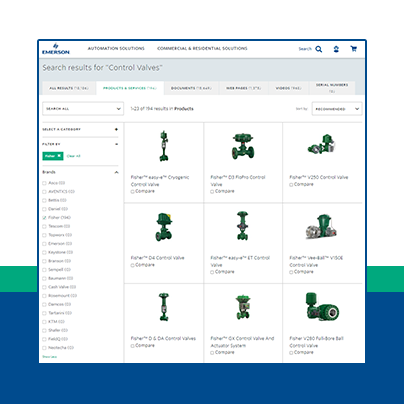Image resolution: width=404 pixels, height=404 pixels.
Task: Tick Compare for Fisher V250 valve
Action: pyautogui.click(x=291, y=185)
